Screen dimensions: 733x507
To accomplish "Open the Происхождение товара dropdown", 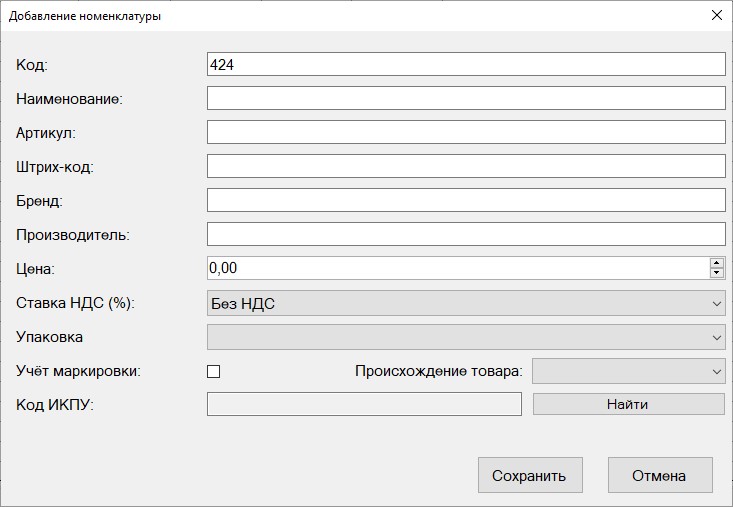I will [x=628, y=371].
